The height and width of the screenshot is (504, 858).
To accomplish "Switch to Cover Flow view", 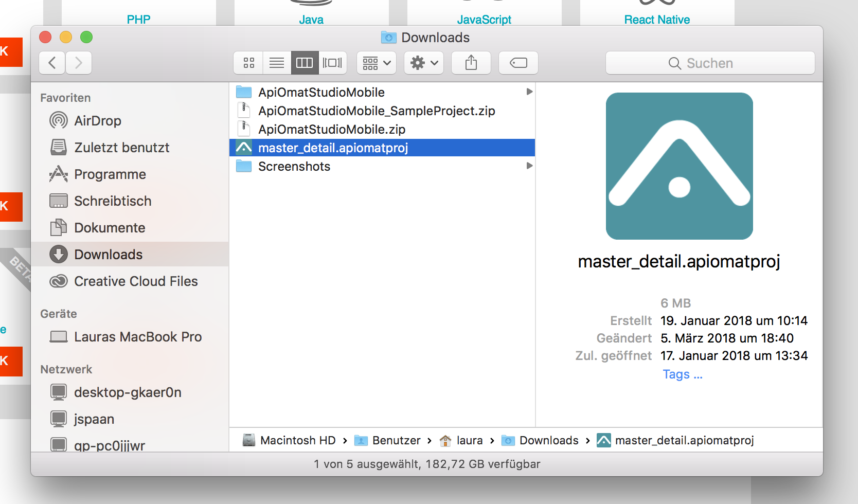I will (x=332, y=63).
